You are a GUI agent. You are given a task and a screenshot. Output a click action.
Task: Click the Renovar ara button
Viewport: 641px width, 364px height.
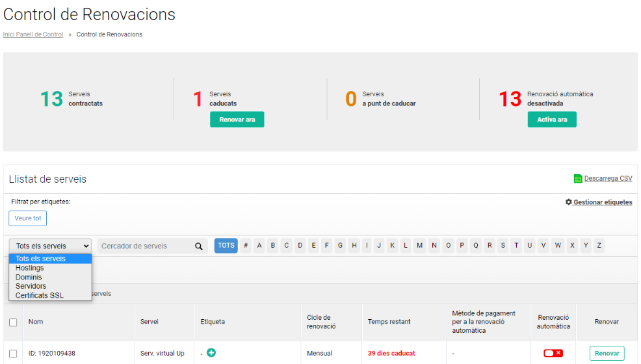(x=237, y=120)
